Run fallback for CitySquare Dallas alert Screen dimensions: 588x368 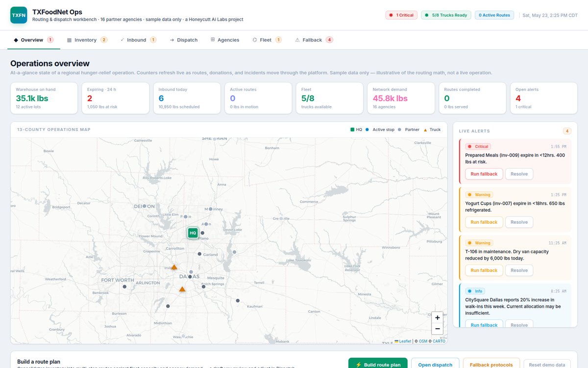(x=484, y=325)
